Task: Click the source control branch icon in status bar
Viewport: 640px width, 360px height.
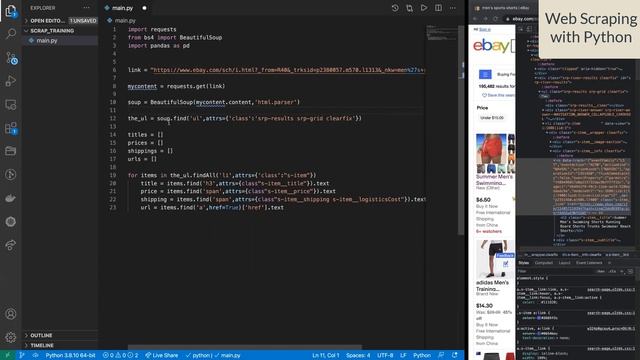Action: point(22,355)
